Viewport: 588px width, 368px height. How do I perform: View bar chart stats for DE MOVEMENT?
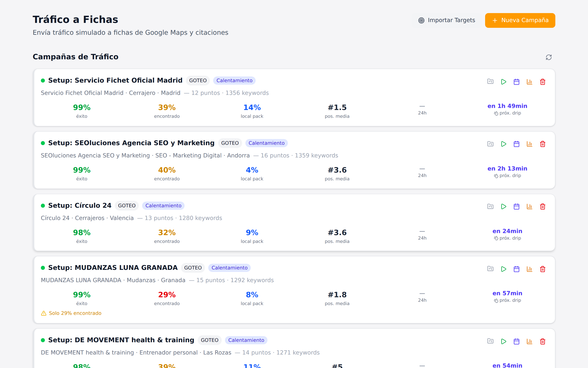529,341
